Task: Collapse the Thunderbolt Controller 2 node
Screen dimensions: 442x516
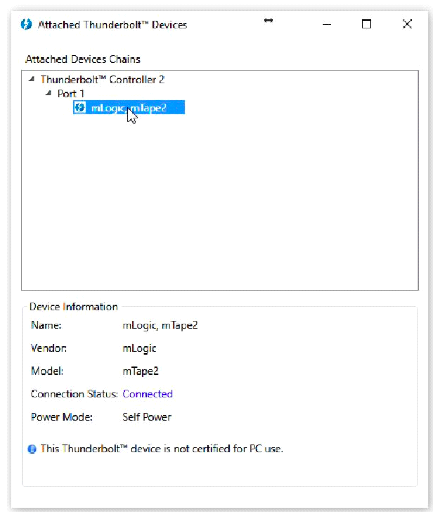Action: tap(32, 79)
